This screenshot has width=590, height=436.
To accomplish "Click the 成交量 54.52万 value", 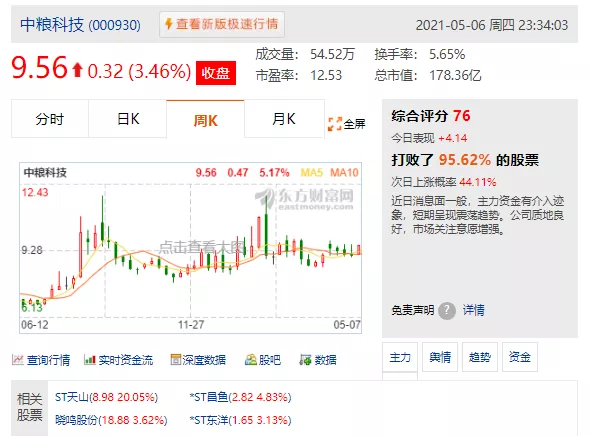I will tap(333, 55).
